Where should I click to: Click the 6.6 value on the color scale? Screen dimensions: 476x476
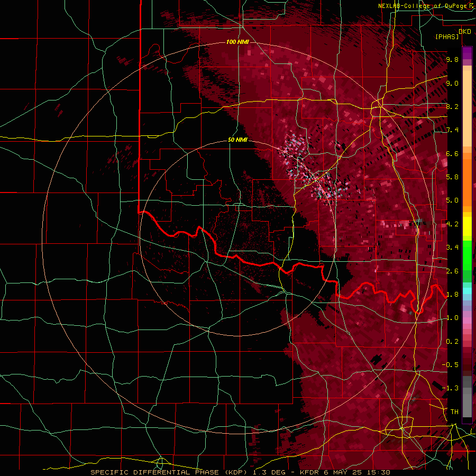[x=452, y=154]
